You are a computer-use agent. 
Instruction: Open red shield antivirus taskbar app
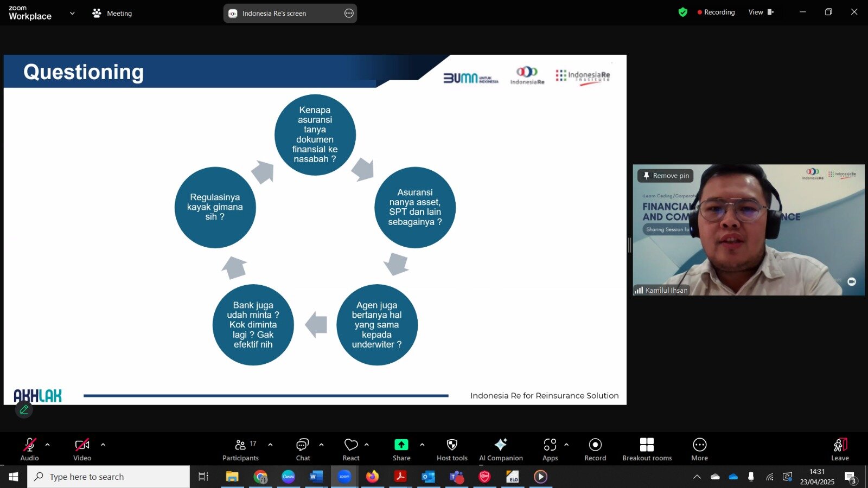tap(484, 477)
